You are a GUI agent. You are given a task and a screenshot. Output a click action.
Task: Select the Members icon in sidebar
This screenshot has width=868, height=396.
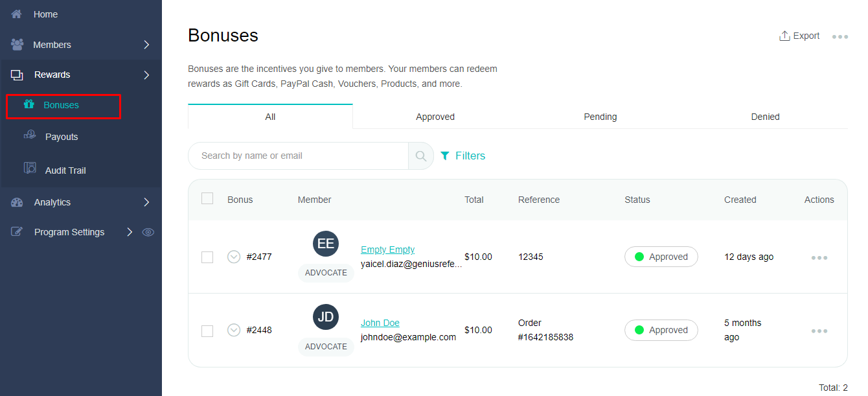[x=16, y=44]
